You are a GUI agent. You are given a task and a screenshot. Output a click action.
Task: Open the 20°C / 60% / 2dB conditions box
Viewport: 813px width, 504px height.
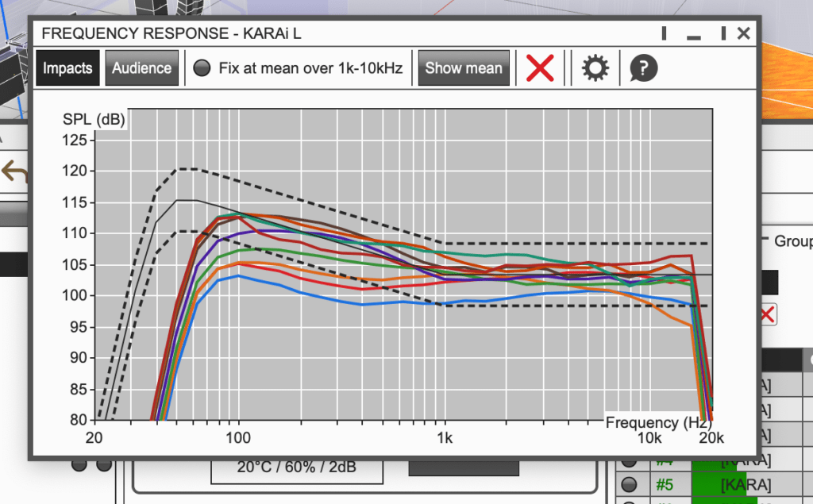[x=297, y=469]
